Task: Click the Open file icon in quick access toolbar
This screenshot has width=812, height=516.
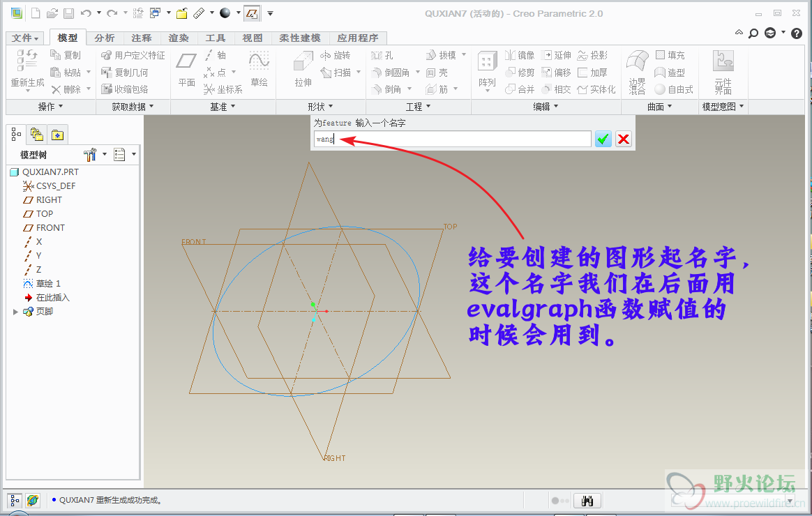Action: pos(52,13)
